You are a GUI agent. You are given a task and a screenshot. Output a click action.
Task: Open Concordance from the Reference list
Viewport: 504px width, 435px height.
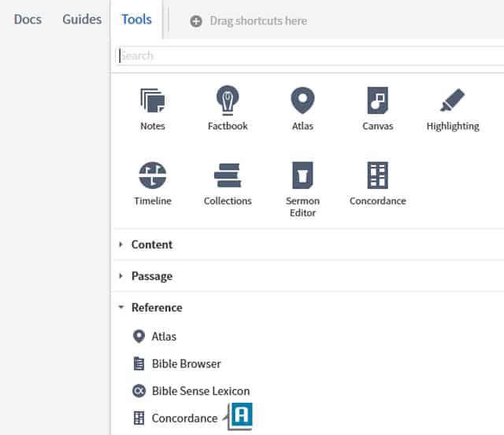point(184,418)
